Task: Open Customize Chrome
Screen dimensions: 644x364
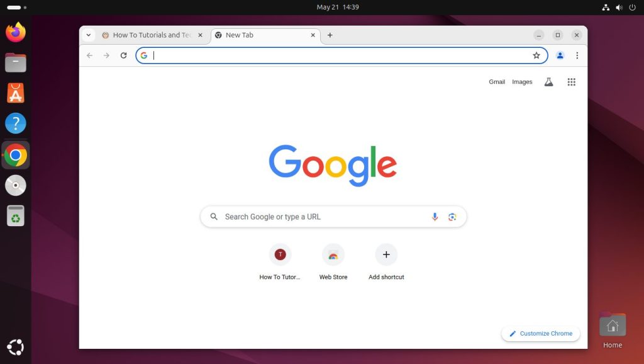Action: pyautogui.click(x=540, y=333)
